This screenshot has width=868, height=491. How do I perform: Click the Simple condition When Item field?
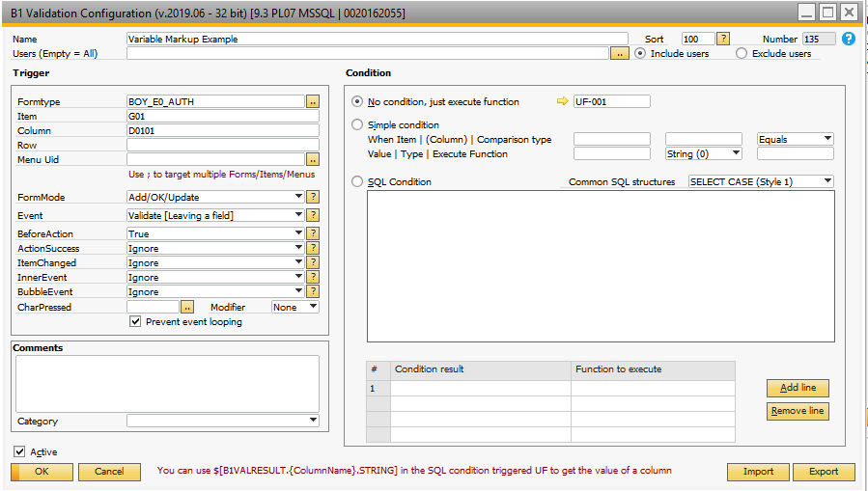pos(612,139)
